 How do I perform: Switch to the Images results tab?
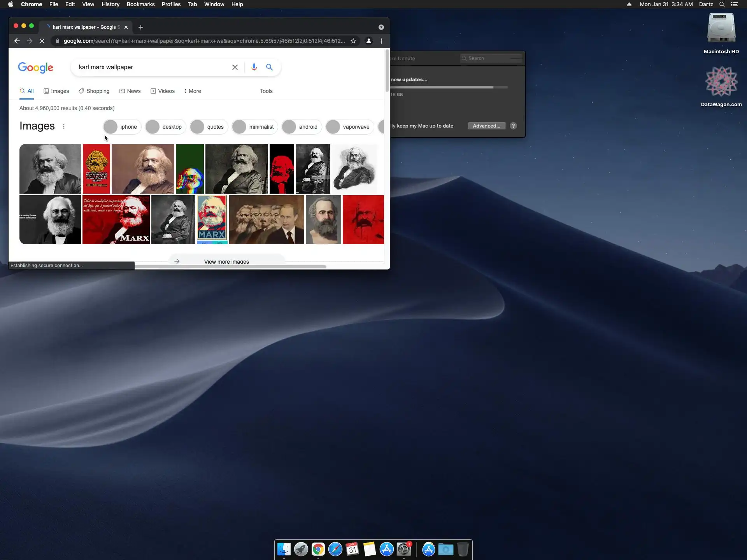(x=56, y=91)
